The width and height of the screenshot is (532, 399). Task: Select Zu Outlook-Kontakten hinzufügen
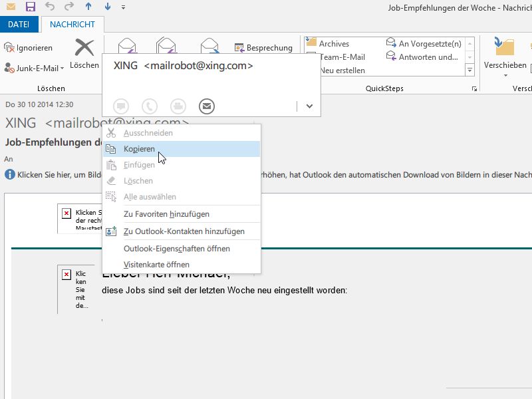click(x=182, y=231)
